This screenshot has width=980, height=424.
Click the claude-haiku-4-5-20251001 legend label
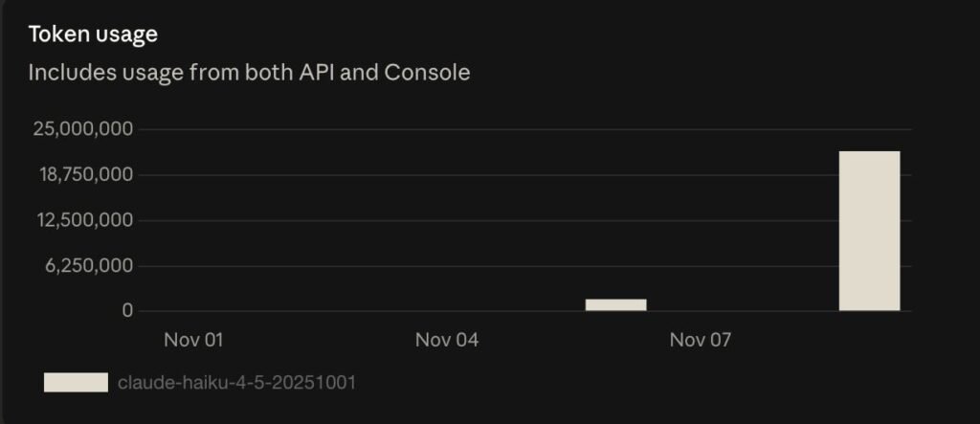coord(236,383)
